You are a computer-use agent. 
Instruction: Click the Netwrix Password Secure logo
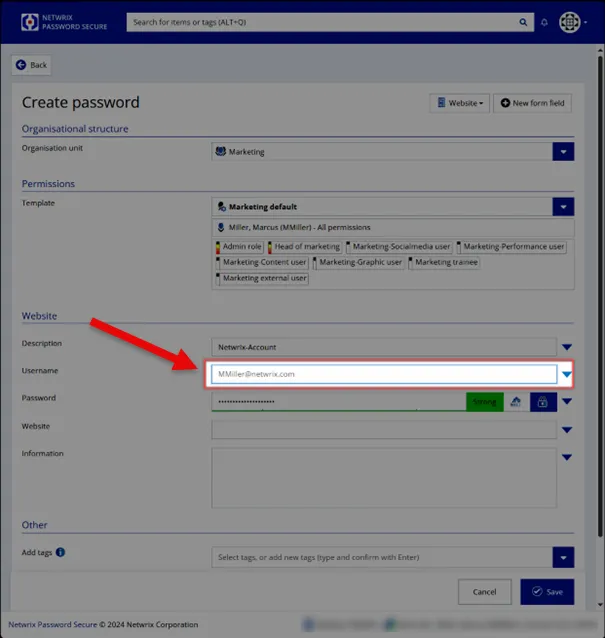pos(64,22)
